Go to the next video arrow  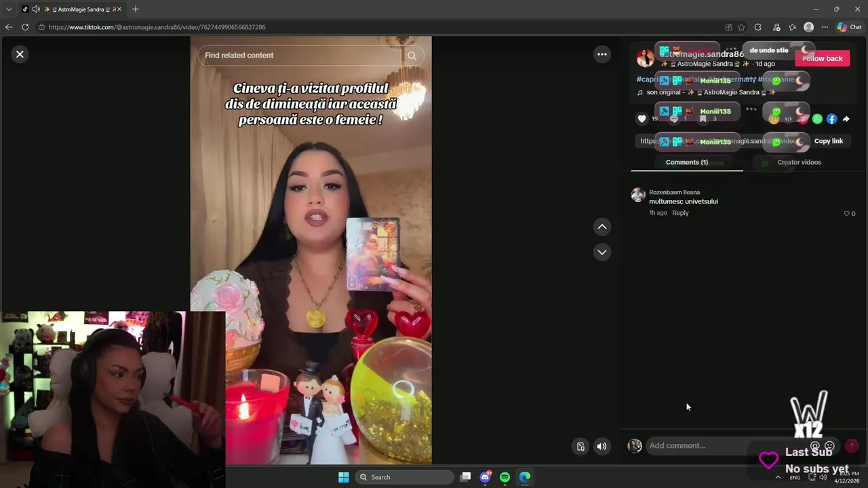point(601,252)
